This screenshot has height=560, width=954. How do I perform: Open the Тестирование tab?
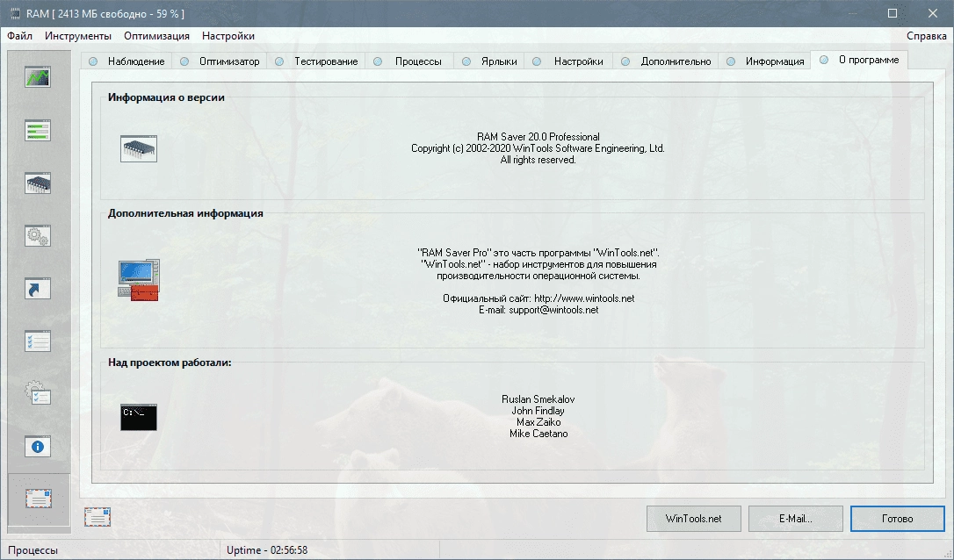[x=317, y=61]
